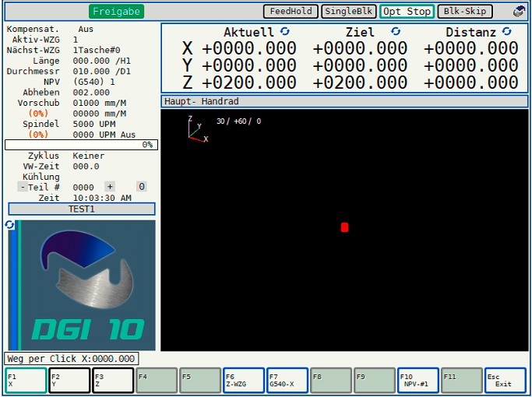Click the Aktuell Z value +0200.000
Image resolution: width=532 pixels, height=397 pixels.
(249, 83)
